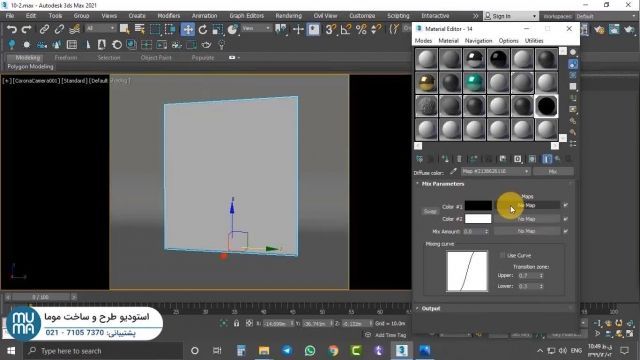Click the Redo arrow in the main toolbar

27,29
